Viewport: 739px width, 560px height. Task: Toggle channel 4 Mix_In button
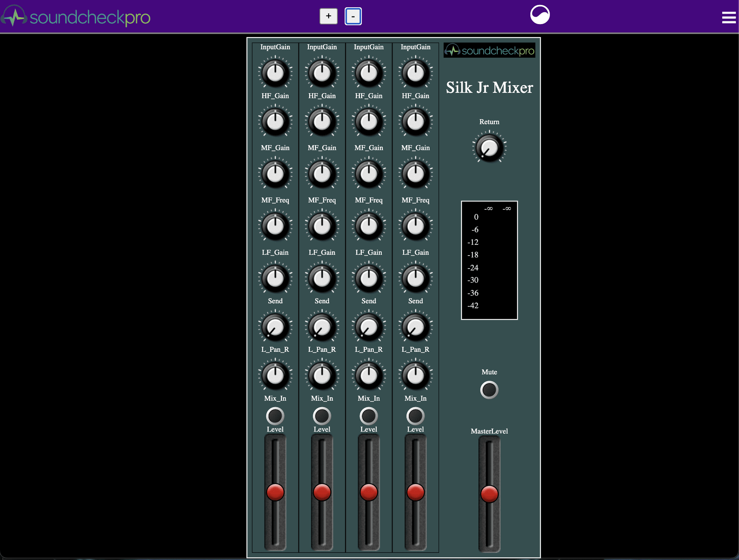tap(416, 416)
